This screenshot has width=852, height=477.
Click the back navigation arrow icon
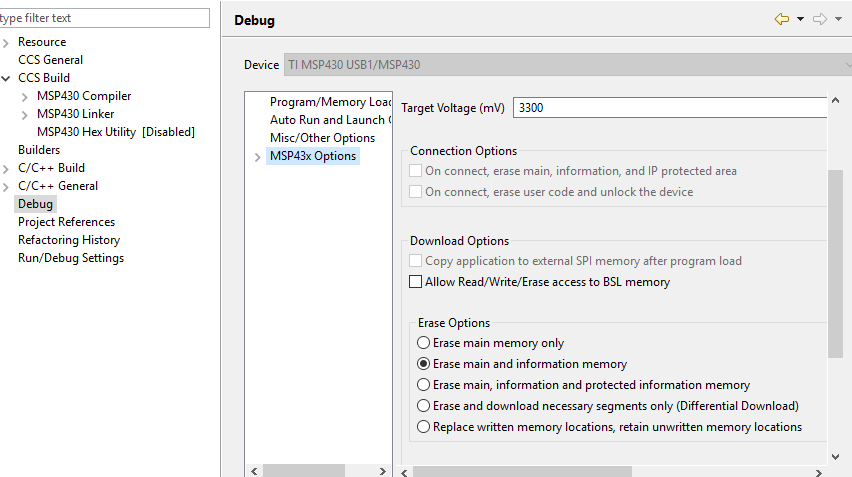point(781,19)
